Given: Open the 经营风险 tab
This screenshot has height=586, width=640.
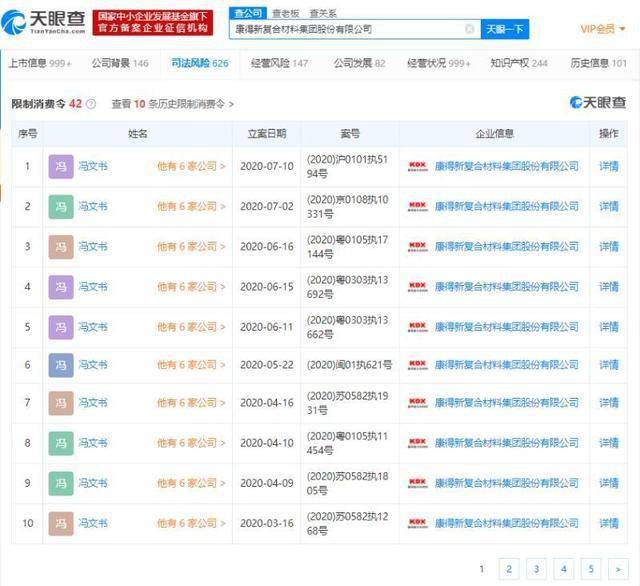Looking at the screenshot, I should 280,63.
